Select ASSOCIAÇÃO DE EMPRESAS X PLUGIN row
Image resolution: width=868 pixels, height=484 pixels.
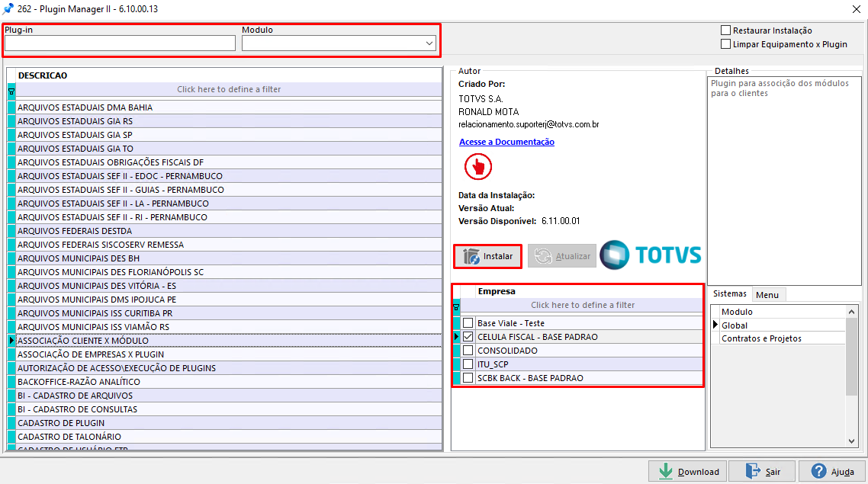pos(229,354)
